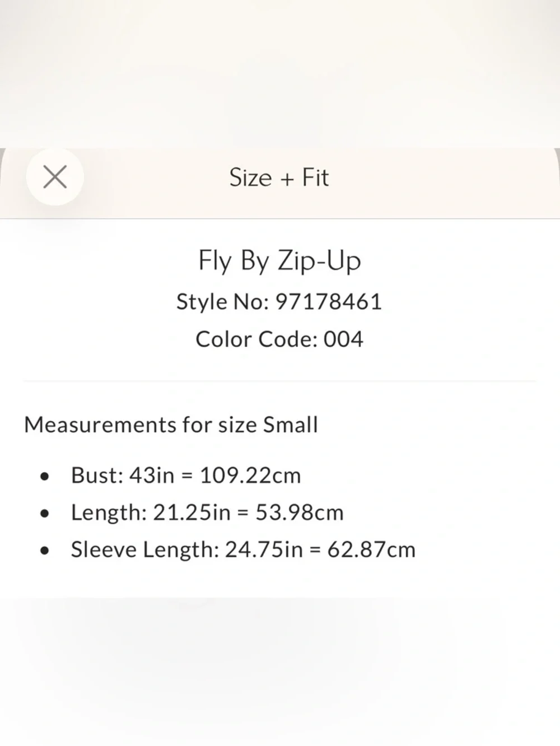Click the "Size + Fit" header title
Screen dimensions: 560x746
[279, 178]
